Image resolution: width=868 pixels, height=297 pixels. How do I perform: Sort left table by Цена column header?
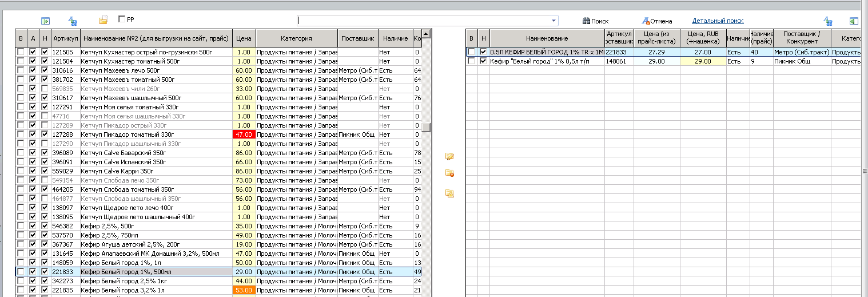click(244, 38)
